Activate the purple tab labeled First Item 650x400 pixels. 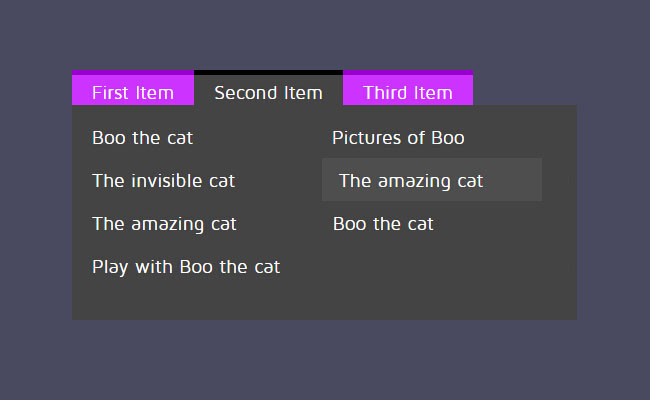[x=132, y=90]
